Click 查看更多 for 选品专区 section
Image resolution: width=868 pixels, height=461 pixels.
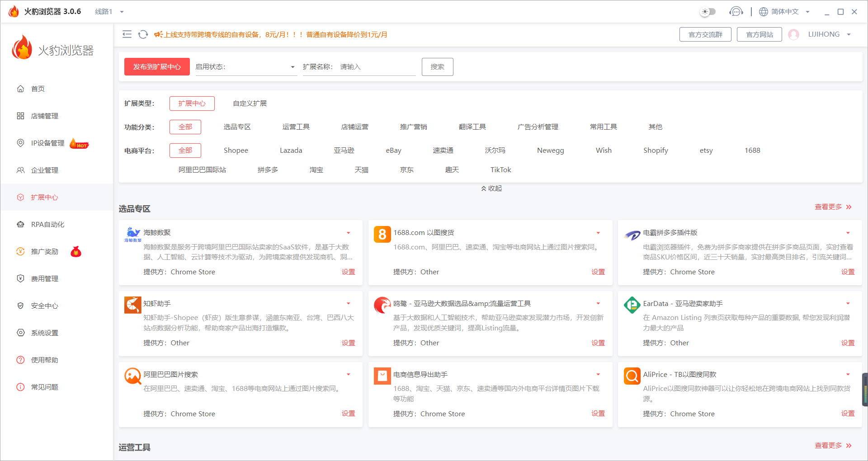point(833,207)
